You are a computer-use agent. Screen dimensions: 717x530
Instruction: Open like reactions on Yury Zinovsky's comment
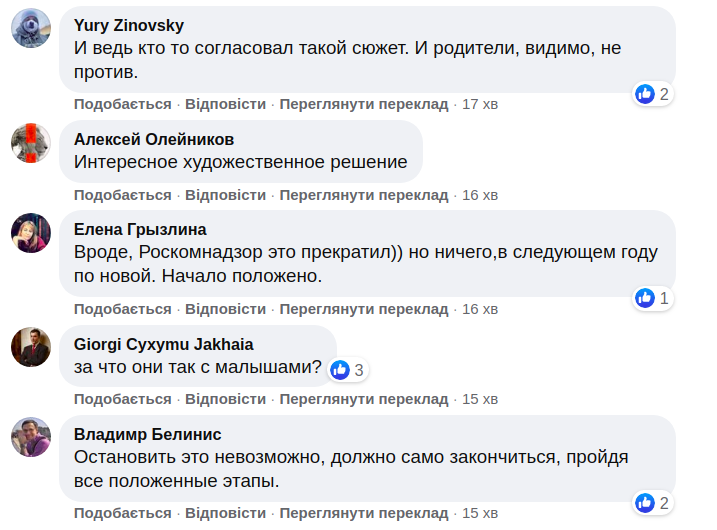click(x=652, y=94)
